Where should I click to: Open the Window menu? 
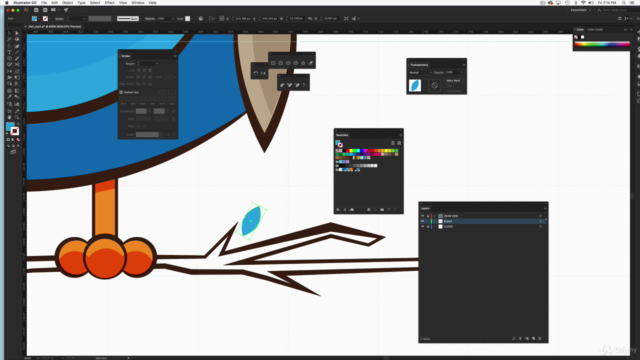point(138,2)
